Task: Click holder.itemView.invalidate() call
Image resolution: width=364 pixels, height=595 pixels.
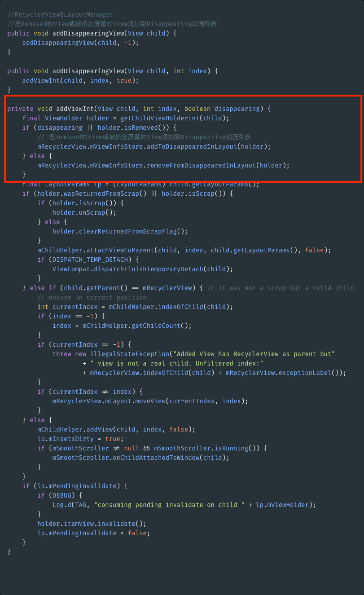Action: pos(92,524)
